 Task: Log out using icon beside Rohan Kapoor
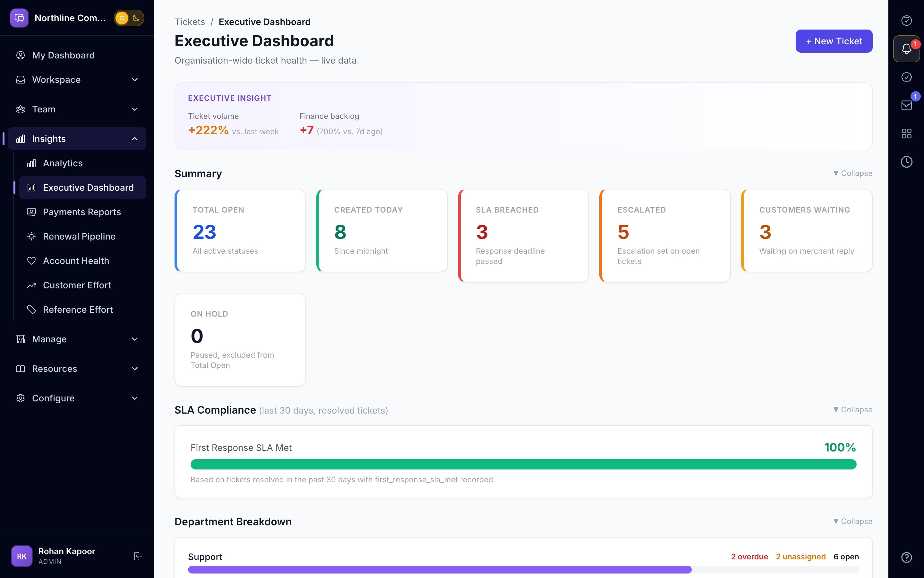[137, 556]
